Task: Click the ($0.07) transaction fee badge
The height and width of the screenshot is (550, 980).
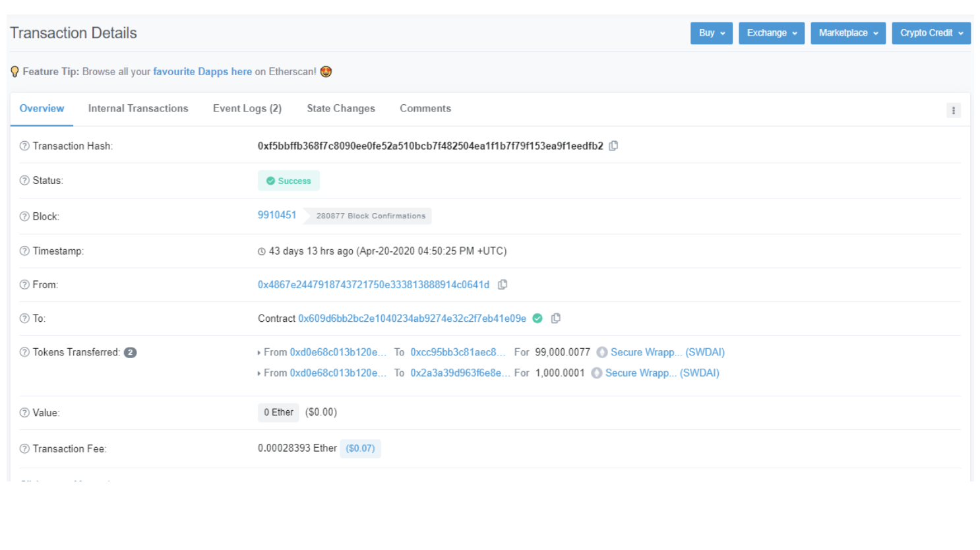Action: coord(360,448)
